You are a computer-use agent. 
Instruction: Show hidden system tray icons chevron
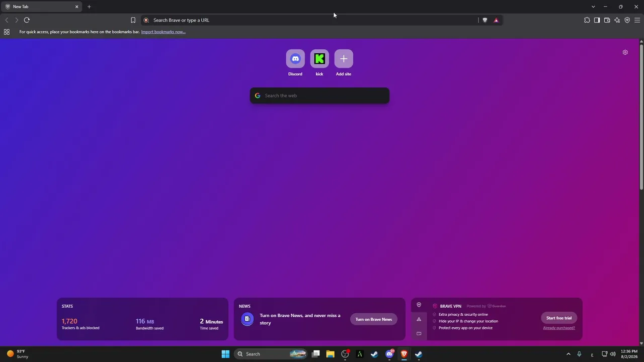coord(569,354)
